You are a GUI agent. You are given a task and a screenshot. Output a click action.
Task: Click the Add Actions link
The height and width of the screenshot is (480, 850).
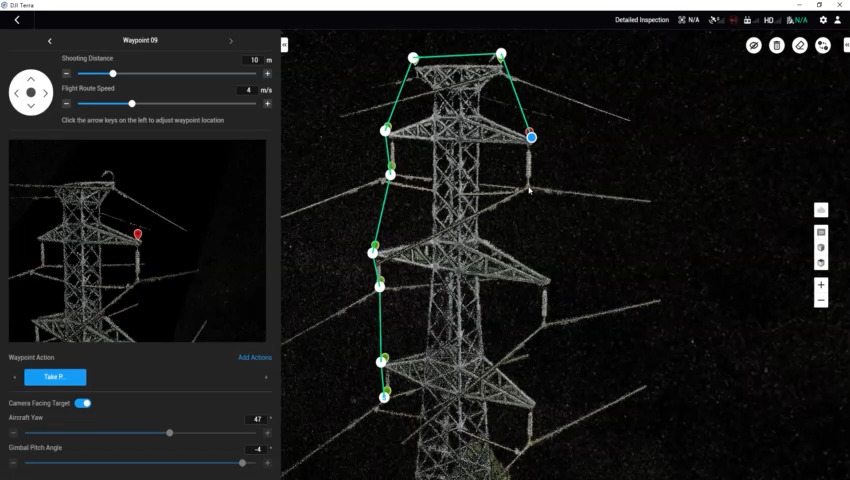point(254,357)
